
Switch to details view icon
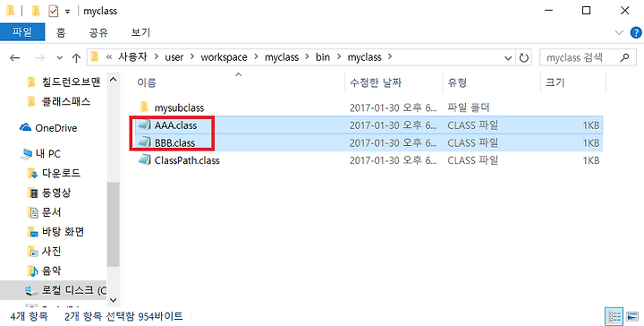[614, 316]
